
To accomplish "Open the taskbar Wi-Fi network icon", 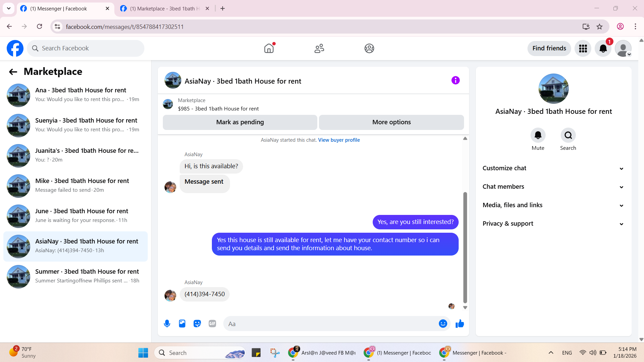I will [x=583, y=353].
